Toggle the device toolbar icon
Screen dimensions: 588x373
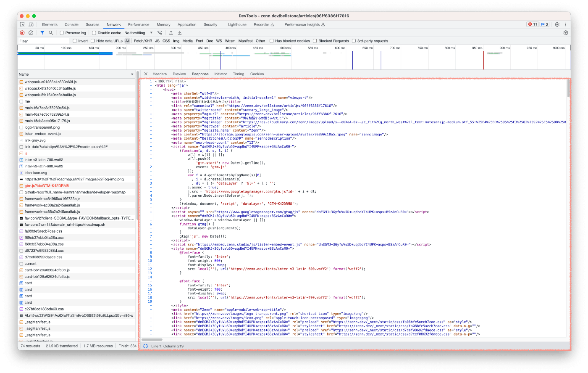pos(31,24)
